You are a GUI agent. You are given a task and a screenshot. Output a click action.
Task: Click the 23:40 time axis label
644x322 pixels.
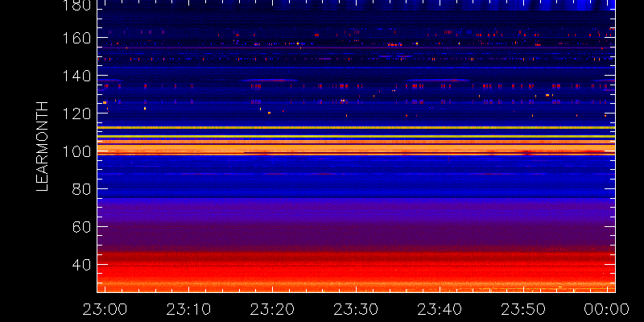pyautogui.click(x=440, y=309)
